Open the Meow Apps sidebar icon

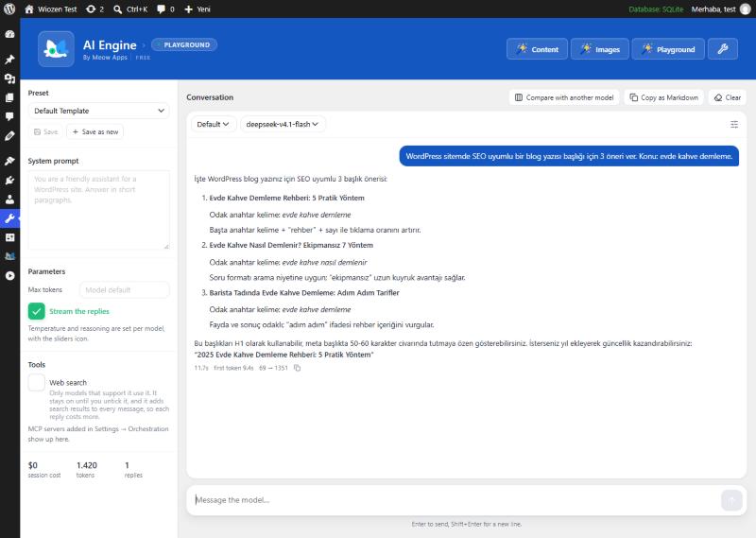point(9,256)
